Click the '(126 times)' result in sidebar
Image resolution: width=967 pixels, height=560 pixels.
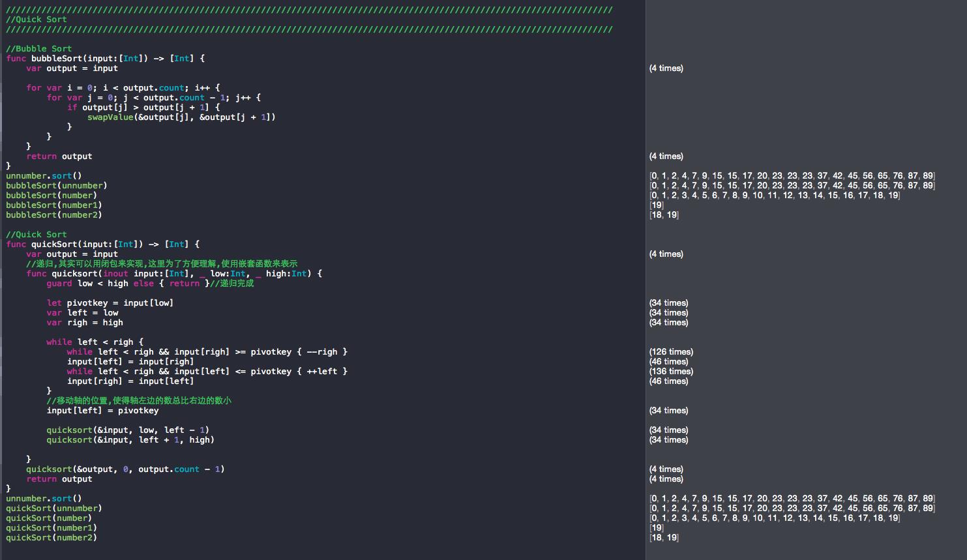671,352
